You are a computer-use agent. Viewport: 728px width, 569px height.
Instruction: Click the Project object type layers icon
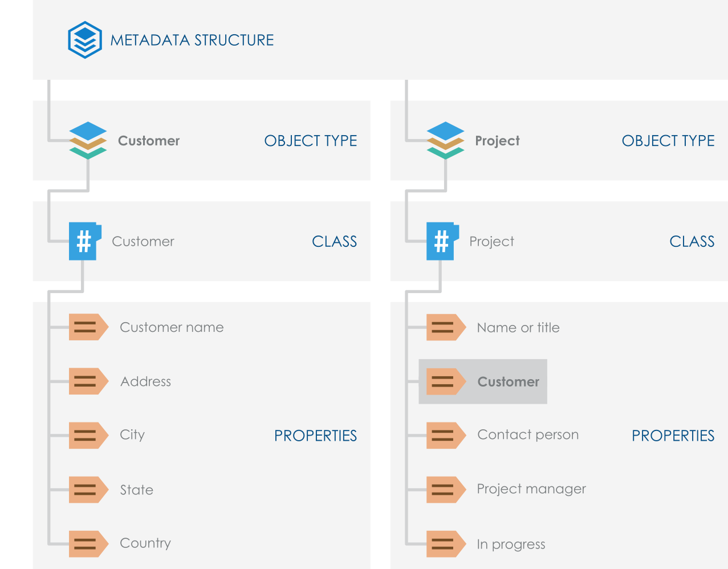pos(445,140)
